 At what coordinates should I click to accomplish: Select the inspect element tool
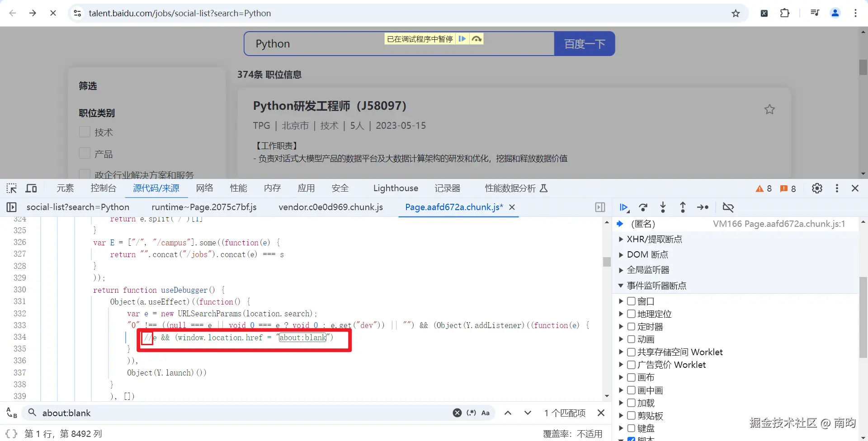[x=11, y=188]
